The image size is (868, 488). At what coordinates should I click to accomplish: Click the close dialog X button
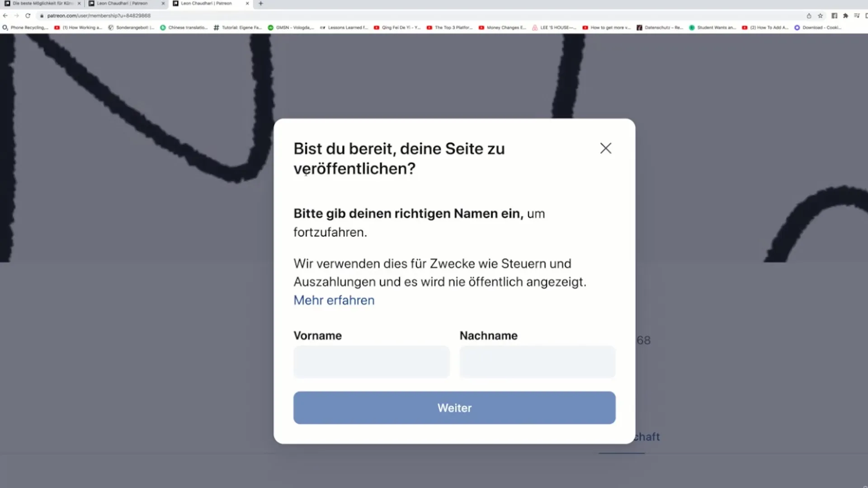[x=606, y=148]
